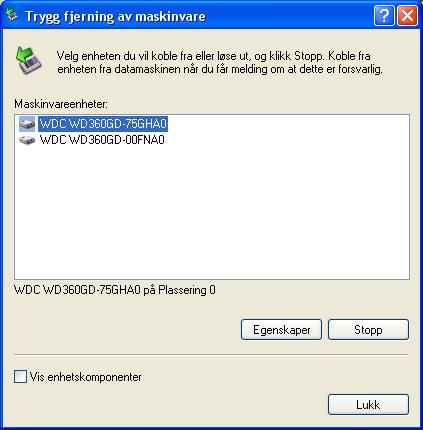
Task: Open Egenskaper for the selected device
Action: pyautogui.click(x=281, y=330)
